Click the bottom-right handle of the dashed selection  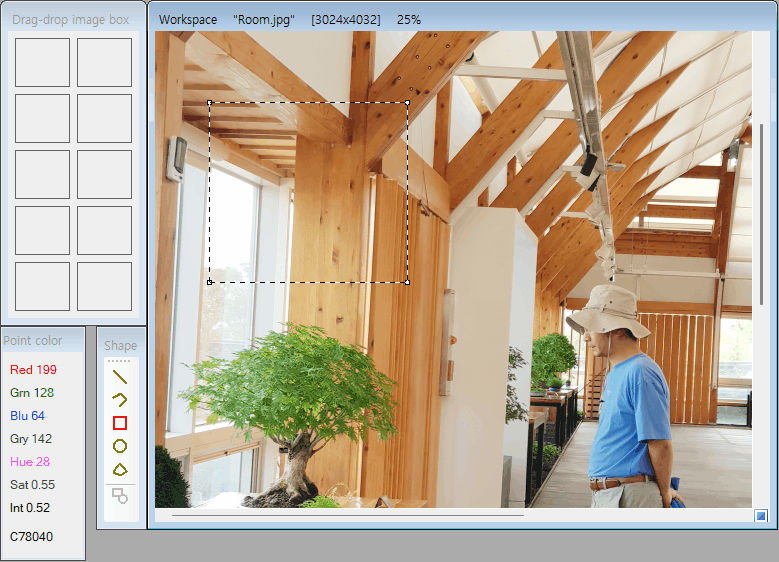click(x=407, y=282)
